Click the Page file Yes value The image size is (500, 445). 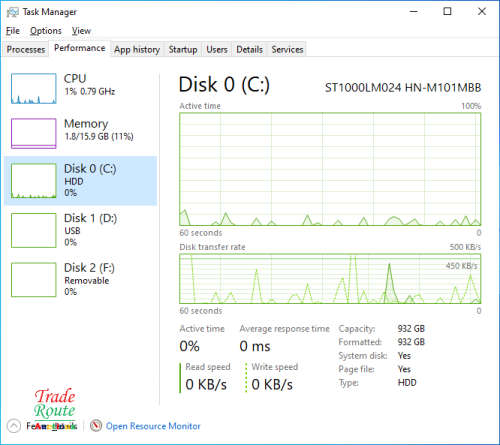(404, 369)
